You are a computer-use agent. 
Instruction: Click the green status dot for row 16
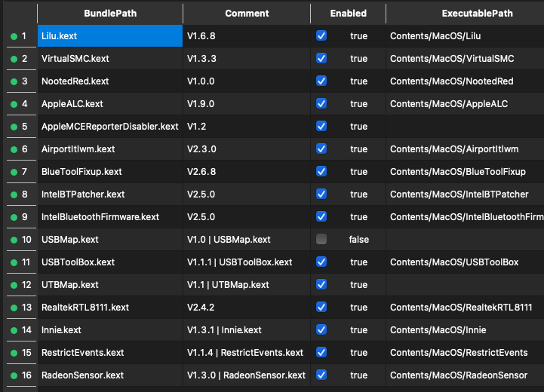point(14,375)
